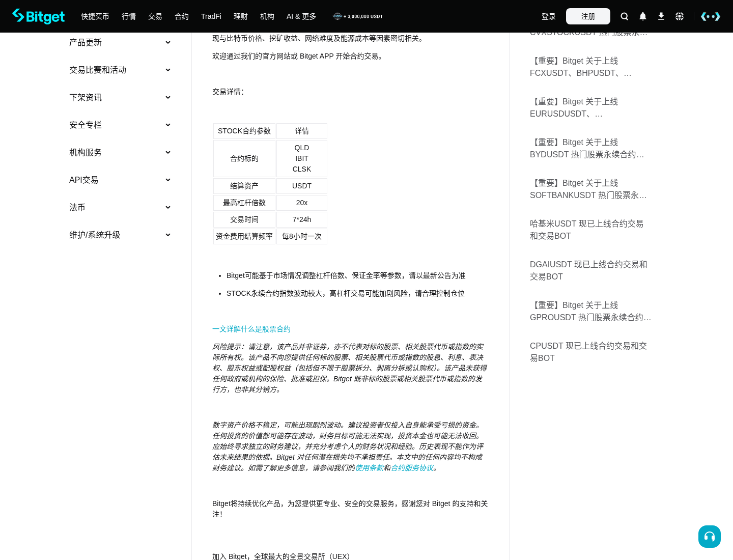733x560 pixels.
Task: Open TradFi menu
Action: tap(211, 16)
